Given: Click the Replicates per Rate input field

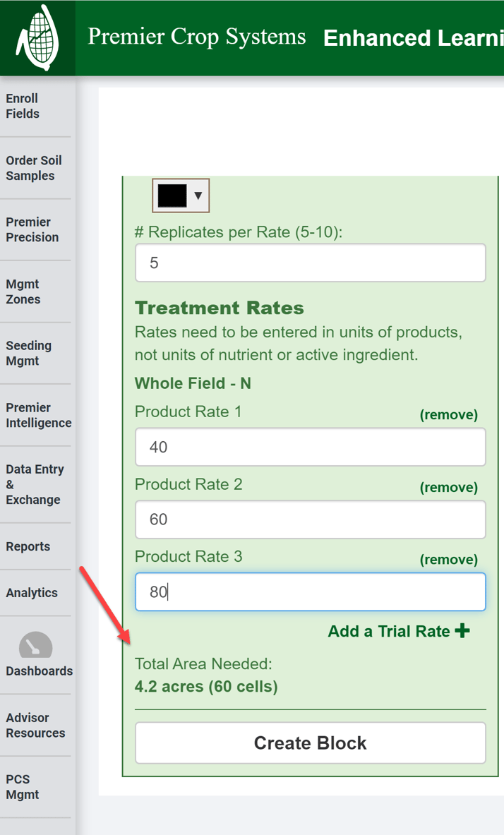Looking at the screenshot, I should coord(310,263).
